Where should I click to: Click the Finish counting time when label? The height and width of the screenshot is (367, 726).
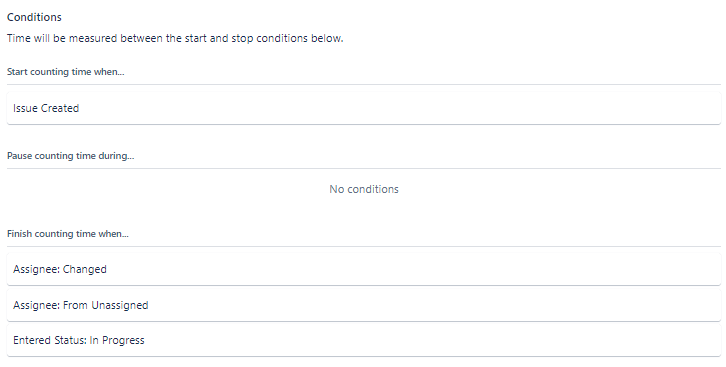tap(68, 234)
